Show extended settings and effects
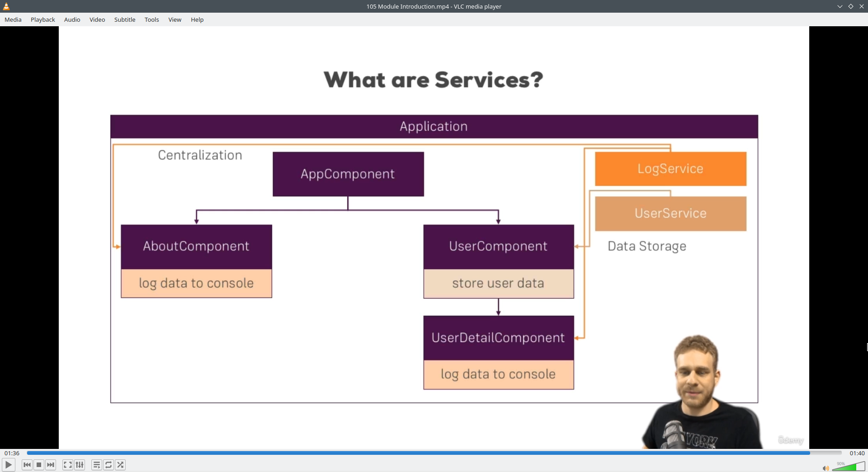This screenshot has height=472, width=868. point(80,465)
